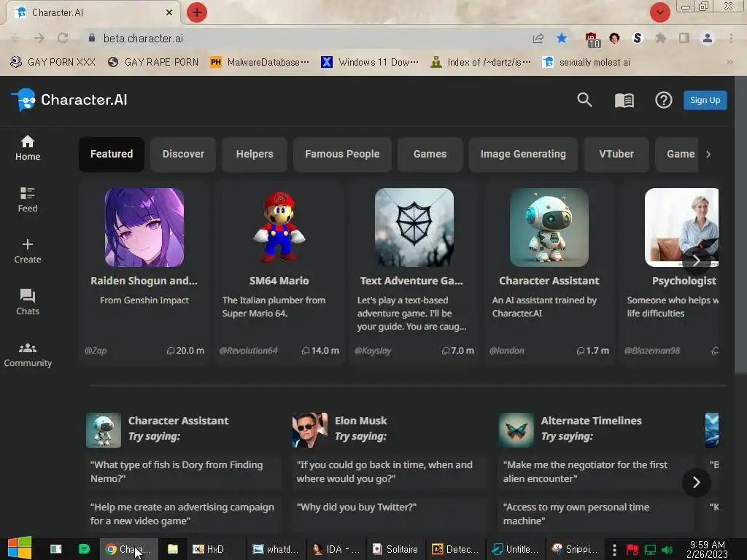
Task: Open Psychologist character card image
Action: pyautogui.click(x=682, y=227)
